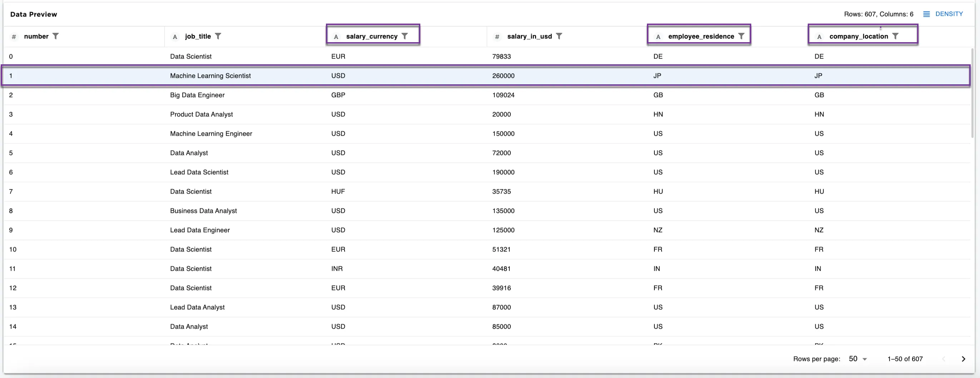
Task: Open employee_residence column filter
Action: [x=741, y=36]
